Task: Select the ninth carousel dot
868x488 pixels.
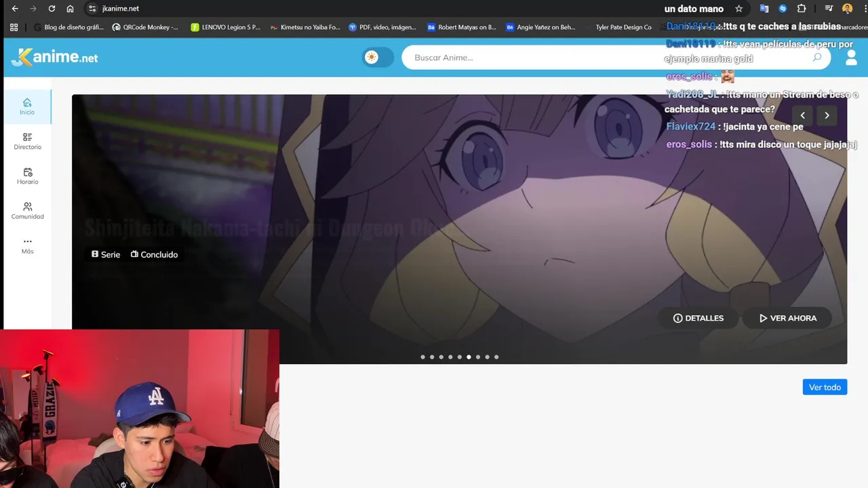Action: tap(496, 357)
